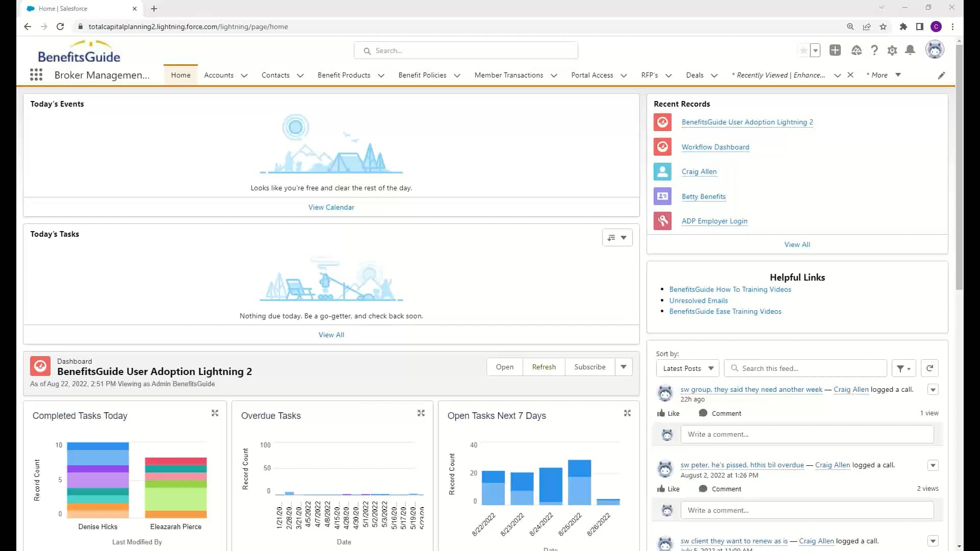
Task: Click the View Calendar link
Action: point(331,207)
